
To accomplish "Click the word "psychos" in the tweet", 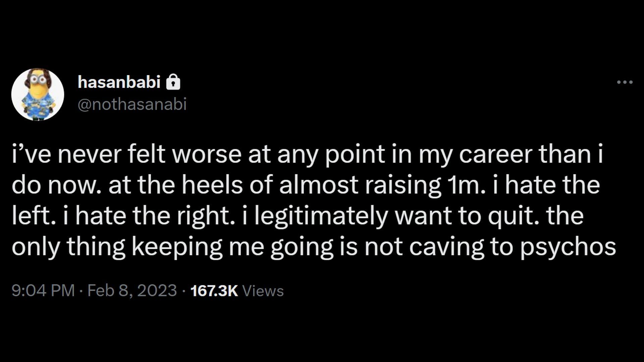I will 568,248.
